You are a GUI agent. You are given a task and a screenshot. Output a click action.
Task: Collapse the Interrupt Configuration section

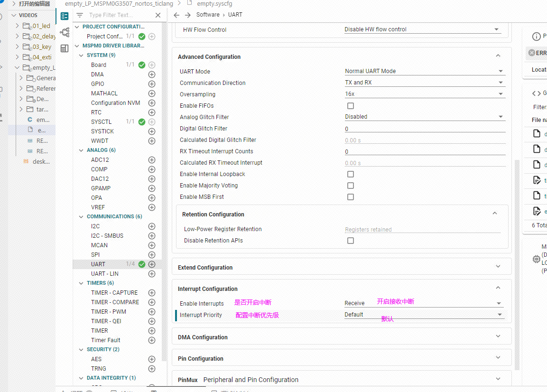click(498, 288)
